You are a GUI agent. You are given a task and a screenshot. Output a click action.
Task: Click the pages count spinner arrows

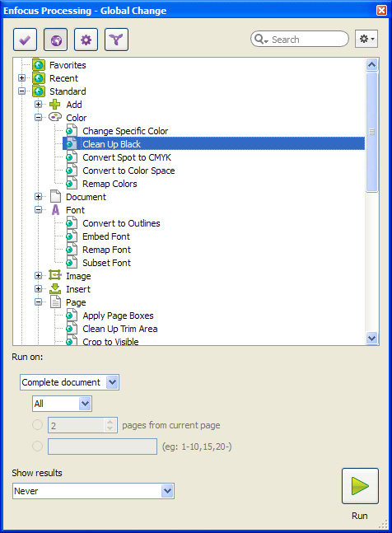click(x=110, y=425)
